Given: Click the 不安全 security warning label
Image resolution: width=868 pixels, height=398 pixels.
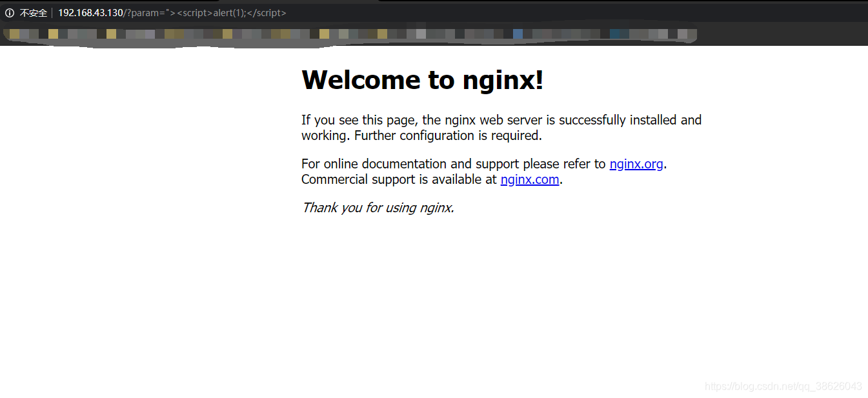Looking at the screenshot, I should 34,13.
